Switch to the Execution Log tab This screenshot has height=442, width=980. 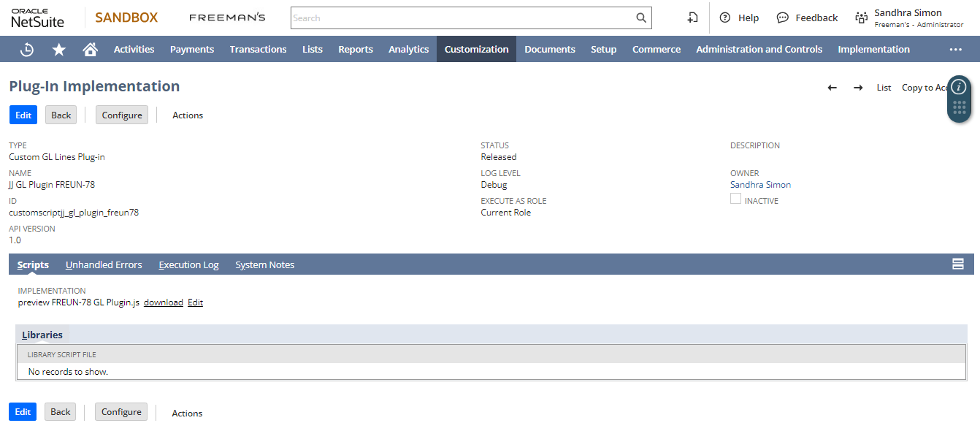tap(188, 264)
